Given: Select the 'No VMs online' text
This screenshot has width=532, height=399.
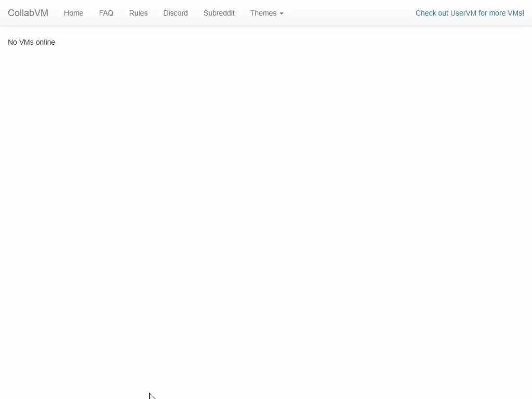Looking at the screenshot, I should pyautogui.click(x=31, y=42).
